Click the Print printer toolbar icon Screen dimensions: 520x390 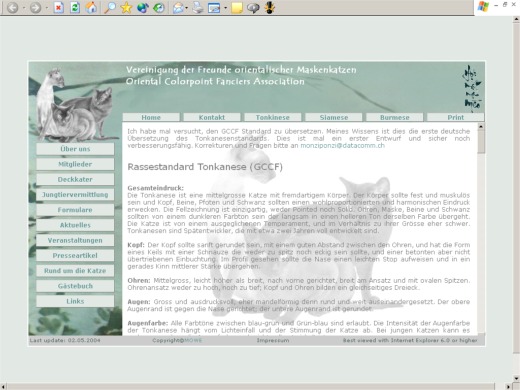(x=198, y=7)
